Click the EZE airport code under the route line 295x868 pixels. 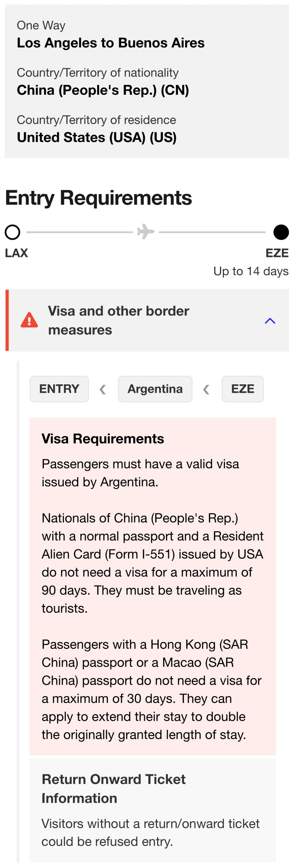point(277,253)
